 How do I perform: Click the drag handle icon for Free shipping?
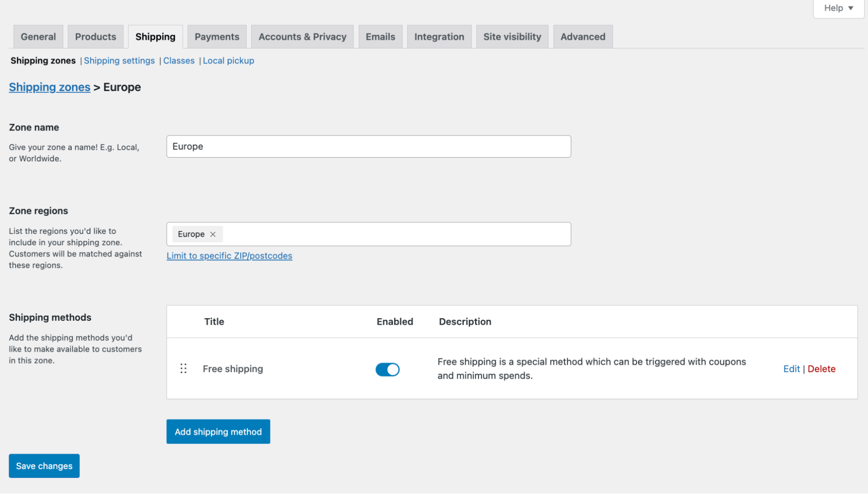click(184, 368)
